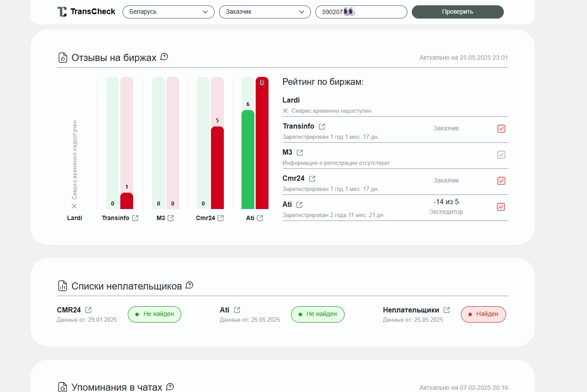Image resolution: width=587 pixels, height=392 pixels.
Task: Open the Заказчик role dropdown
Action: 265,12
